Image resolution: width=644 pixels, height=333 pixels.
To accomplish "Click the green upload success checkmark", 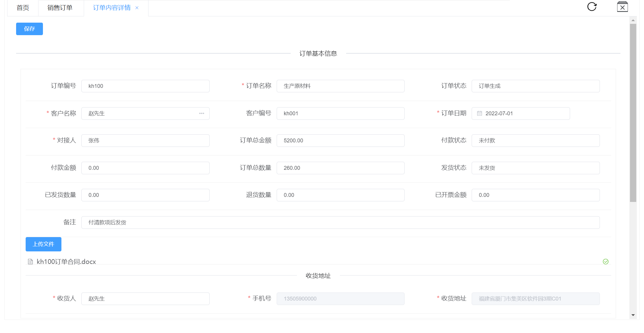I will point(606,262).
